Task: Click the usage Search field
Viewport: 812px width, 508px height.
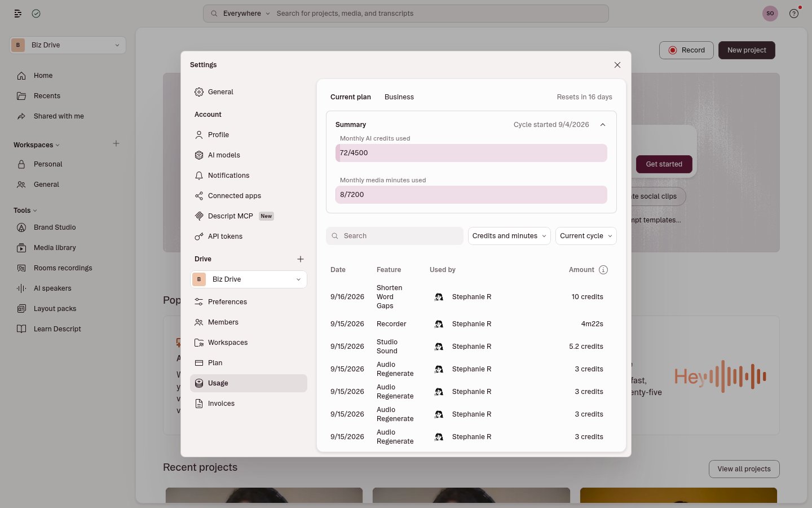Action: pyautogui.click(x=395, y=236)
